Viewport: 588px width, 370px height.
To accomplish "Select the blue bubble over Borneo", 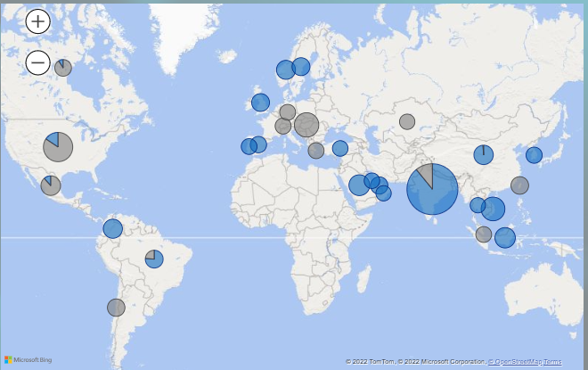I will point(505,237).
